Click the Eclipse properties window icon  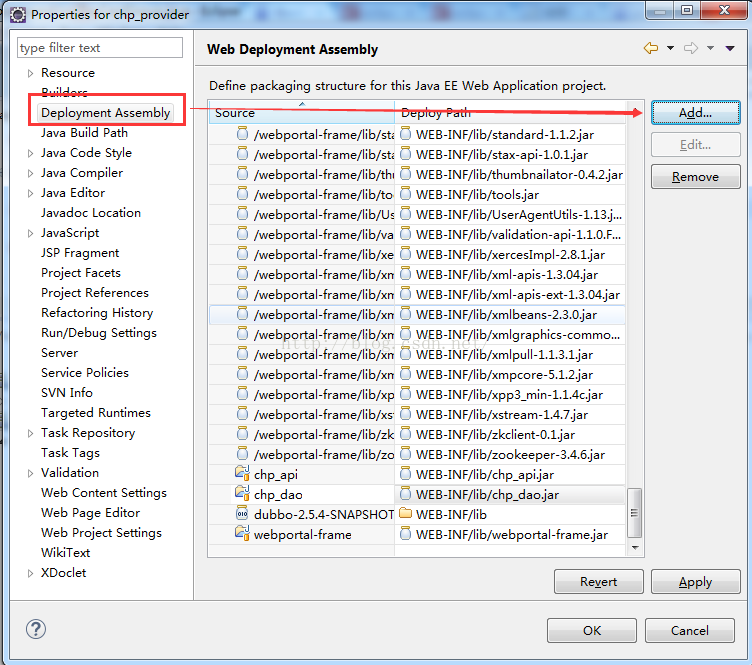[x=18, y=15]
